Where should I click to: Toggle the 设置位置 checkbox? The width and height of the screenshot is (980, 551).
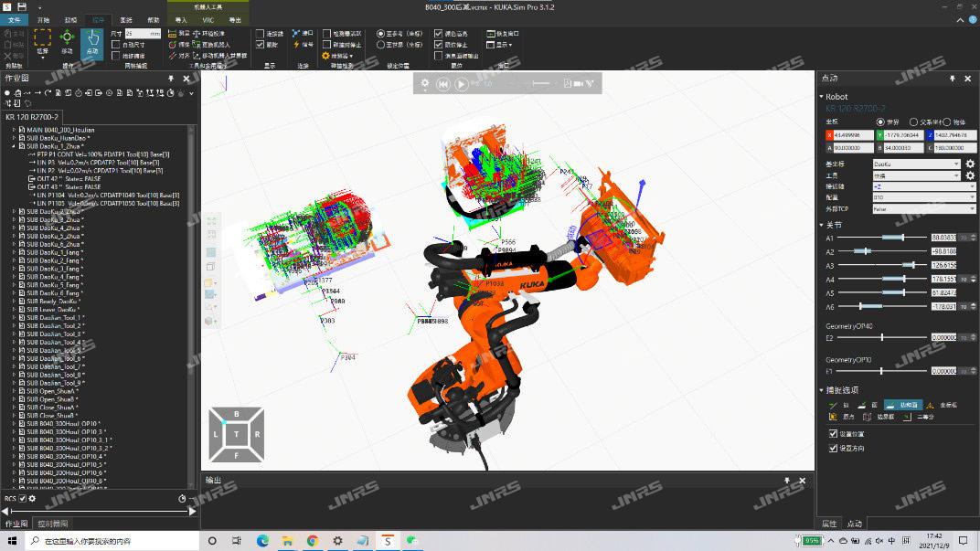(833, 434)
